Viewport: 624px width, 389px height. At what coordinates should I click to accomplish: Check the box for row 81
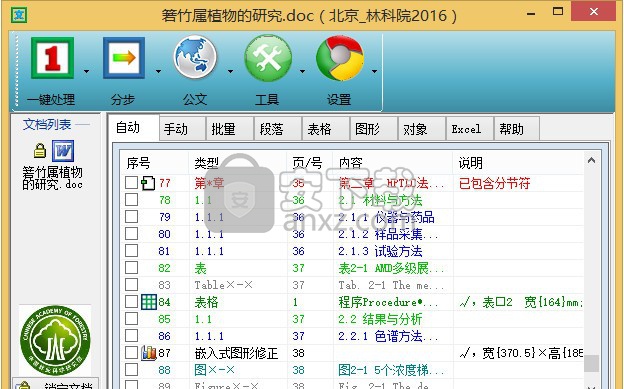[x=131, y=251]
